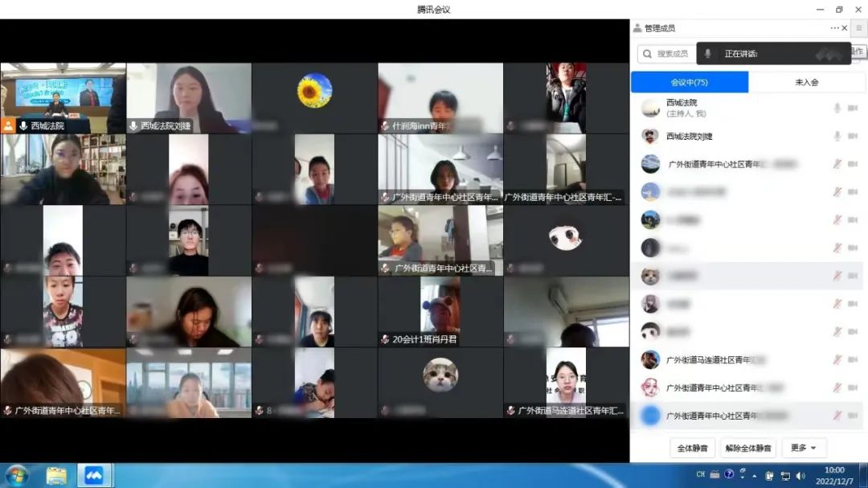Select 西城法院 host avatar in member list
Image resolution: width=868 pixels, height=488 pixels.
(650, 108)
